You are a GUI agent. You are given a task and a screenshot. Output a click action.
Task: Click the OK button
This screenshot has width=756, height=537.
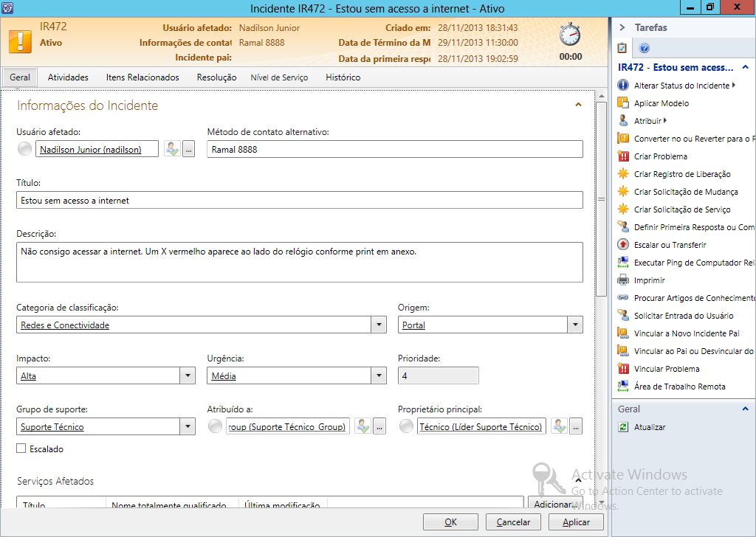tap(450, 522)
